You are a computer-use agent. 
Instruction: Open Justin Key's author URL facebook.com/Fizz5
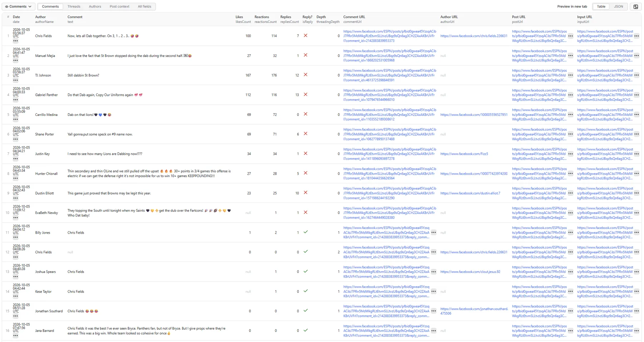pos(464,154)
